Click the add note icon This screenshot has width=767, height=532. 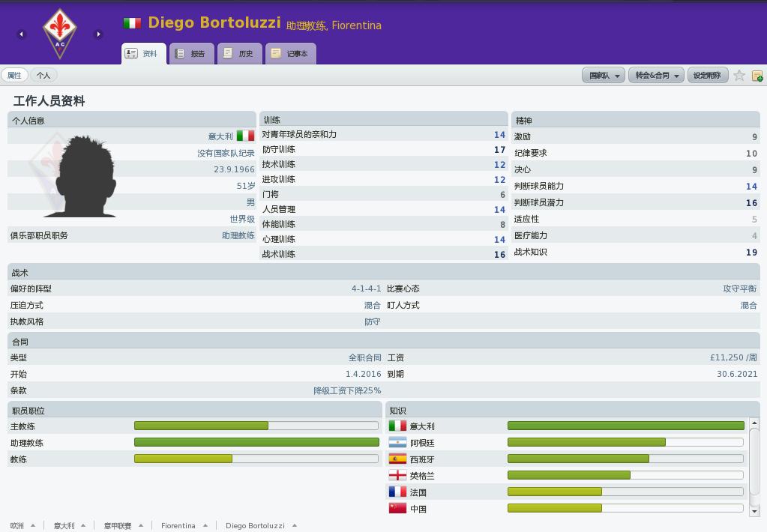click(757, 76)
